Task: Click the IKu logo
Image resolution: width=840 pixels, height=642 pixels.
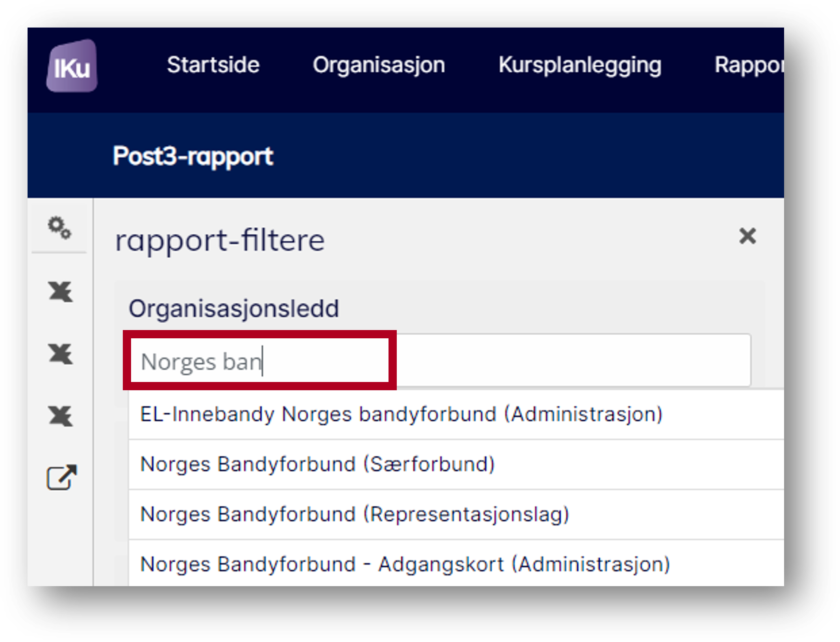Action: [x=72, y=66]
